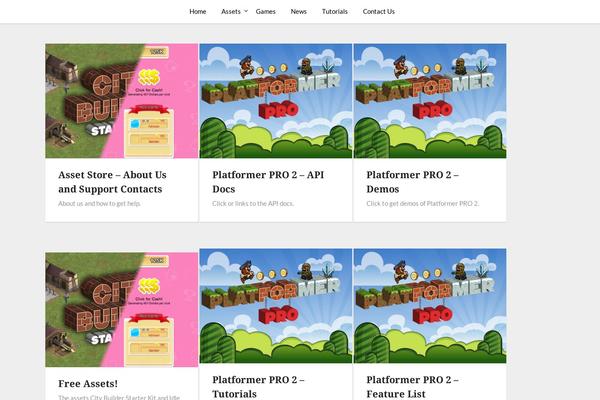
Task: Open the Contact Us page
Action: pos(378,11)
